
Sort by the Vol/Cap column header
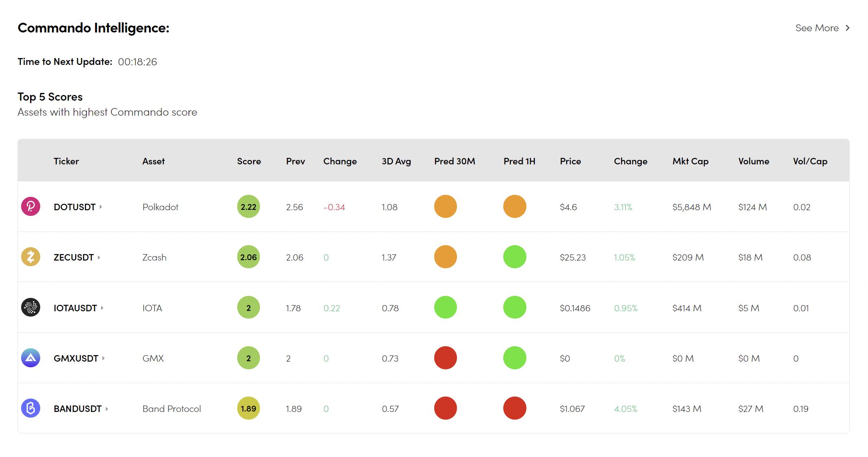[x=810, y=161]
